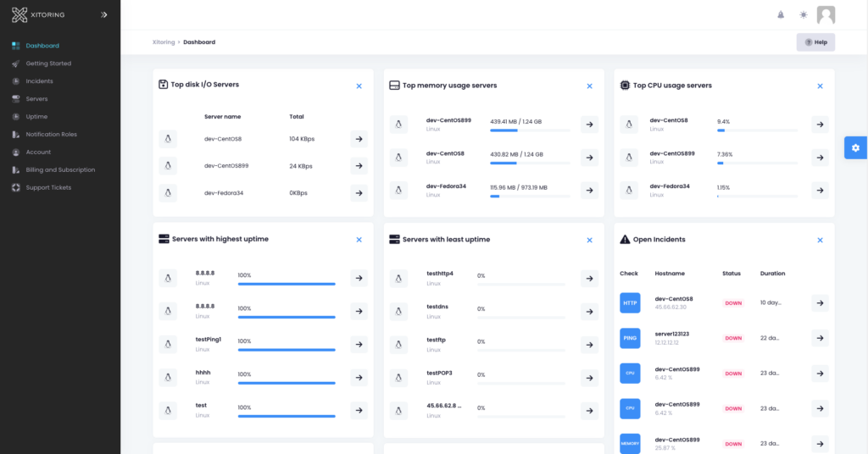The image size is (868, 454).
Task: Open dev-Fedora34 arrow in disk I/O widget
Action: click(359, 193)
